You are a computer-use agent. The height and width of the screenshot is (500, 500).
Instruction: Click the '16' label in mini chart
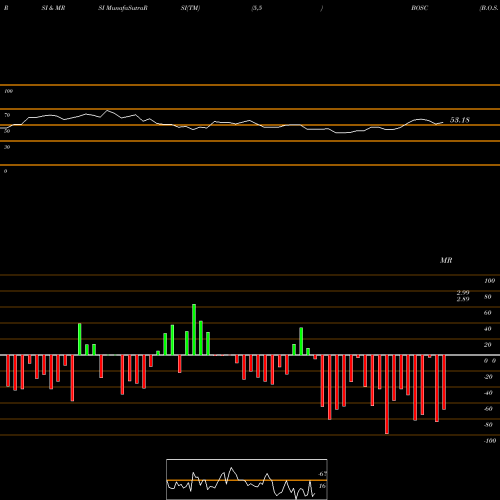point(322,486)
